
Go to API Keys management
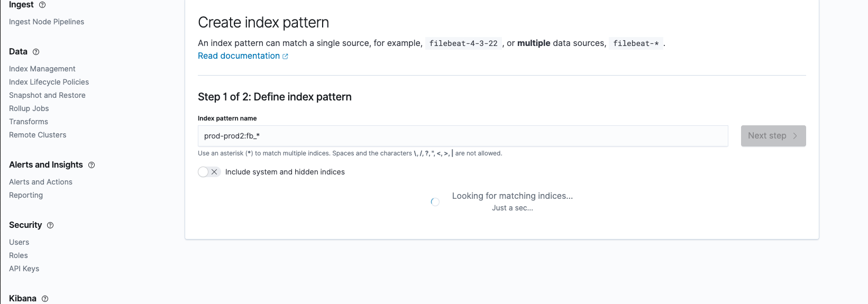(24, 269)
